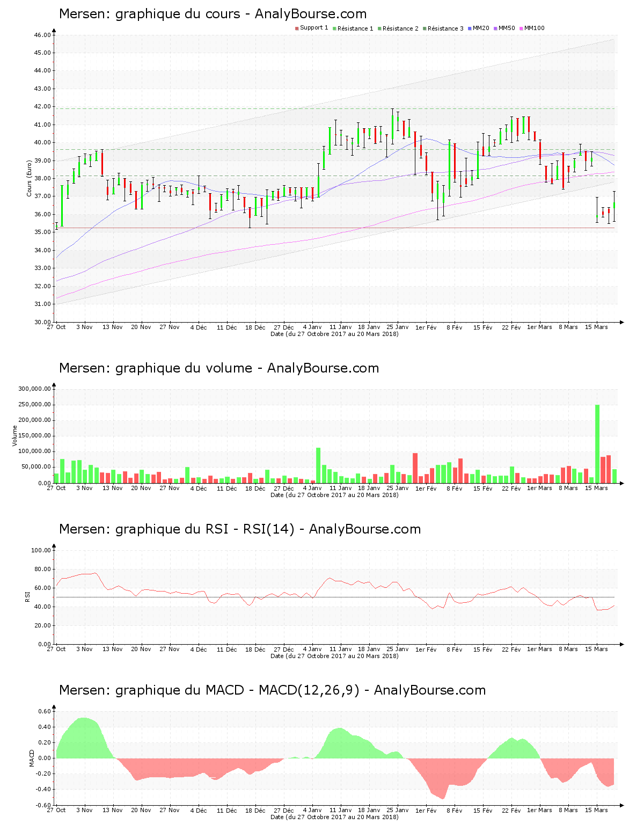This screenshot has height=832, width=644.
Task: Click the tall green volume bar at 4 Janv
Action: [318, 465]
